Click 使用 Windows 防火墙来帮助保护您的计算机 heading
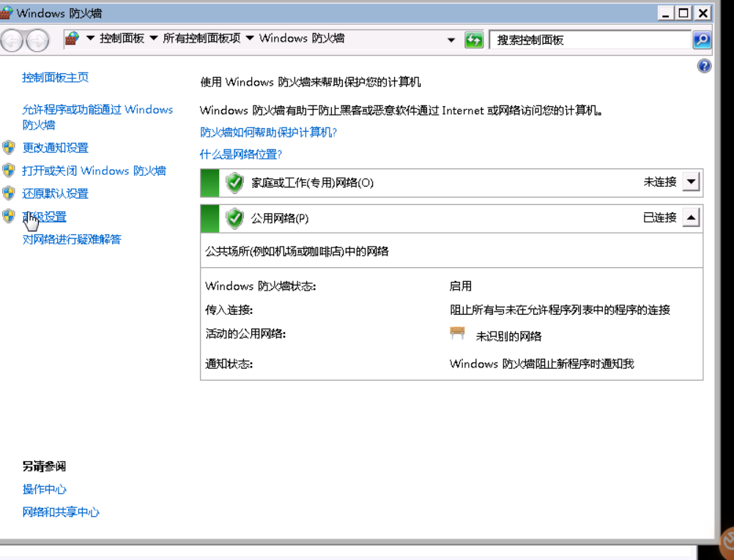 [x=311, y=82]
